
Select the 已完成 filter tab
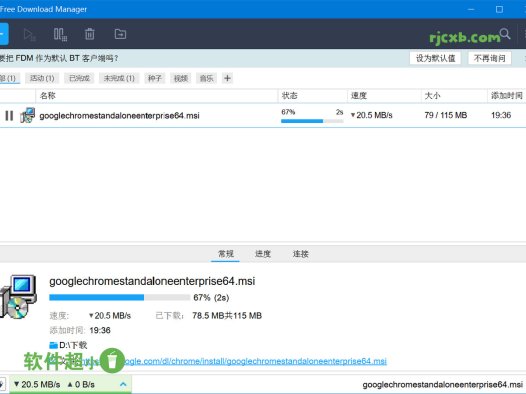click(x=79, y=78)
